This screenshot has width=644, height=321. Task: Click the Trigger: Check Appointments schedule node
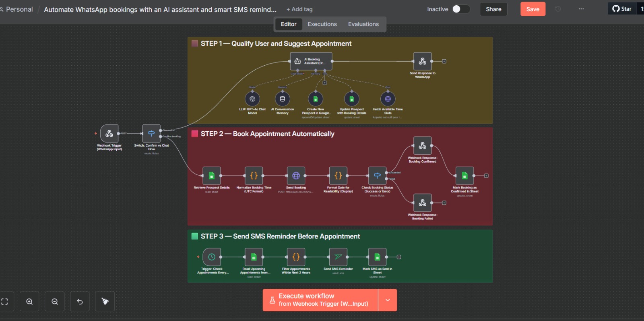[212, 257]
